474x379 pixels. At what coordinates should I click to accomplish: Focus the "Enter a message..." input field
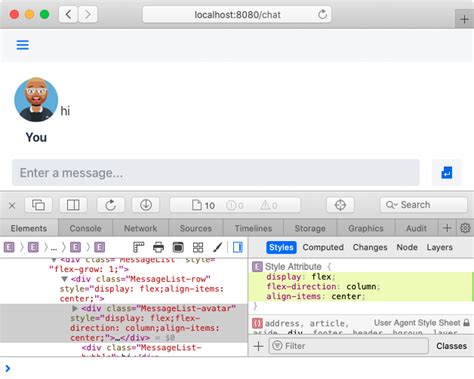[x=216, y=173]
